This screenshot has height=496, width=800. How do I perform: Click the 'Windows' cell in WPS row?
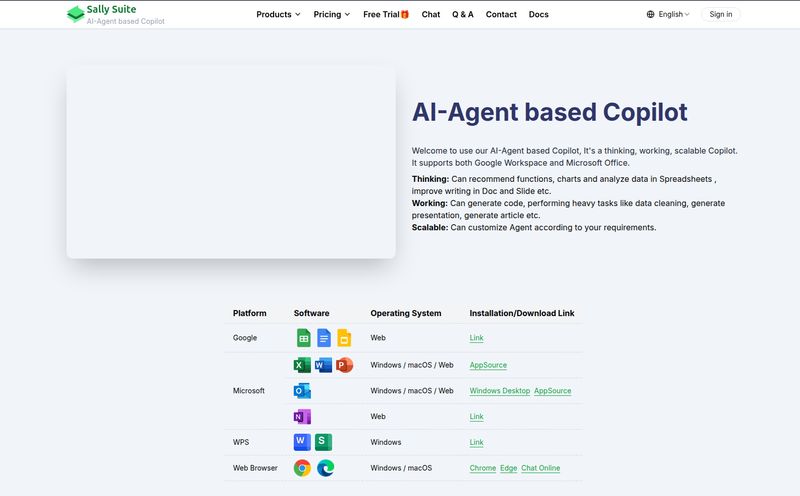pyautogui.click(x=386, y=442)
